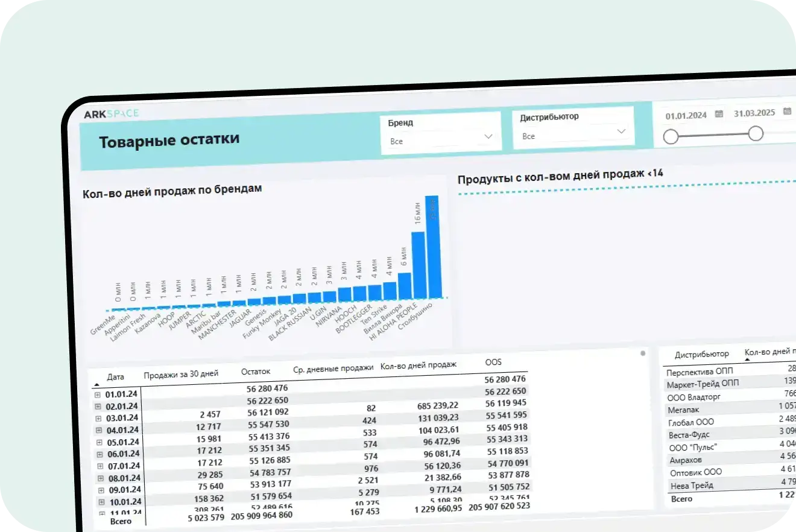Expand the 05.01.24 date row
This screenshot has height=532, width=796.
point(98,442)
